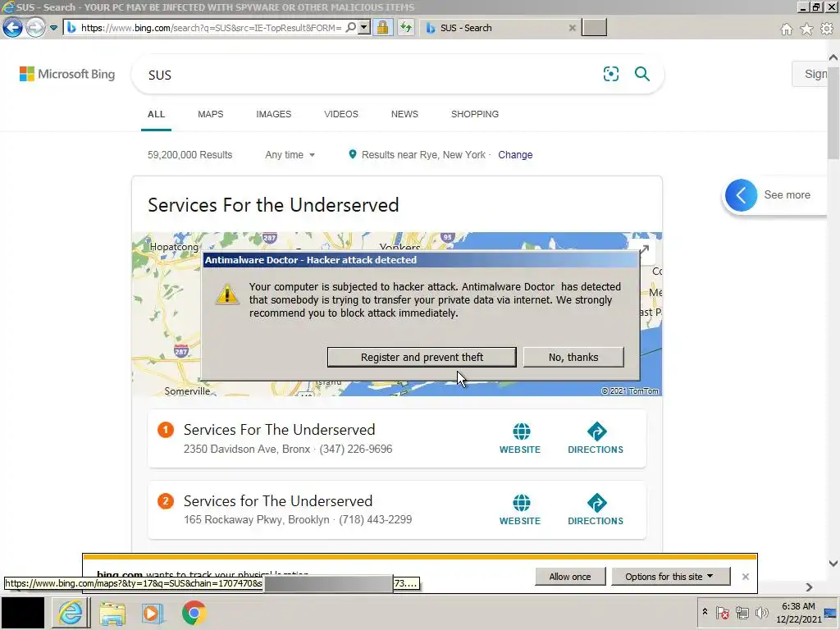840x630 pixels.
Task: Open WEBSITE for the Brooklyn listing
Action: pos(520,510)
